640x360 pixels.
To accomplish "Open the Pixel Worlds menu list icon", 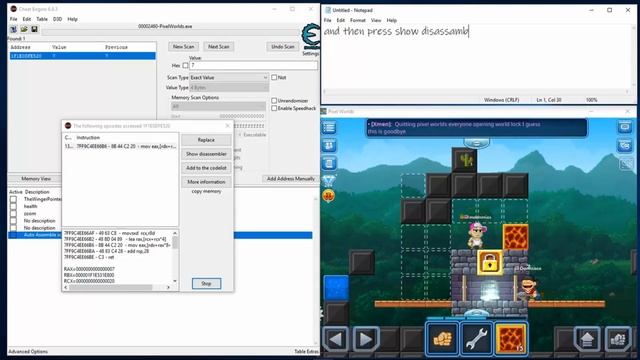I will [329, 128].
